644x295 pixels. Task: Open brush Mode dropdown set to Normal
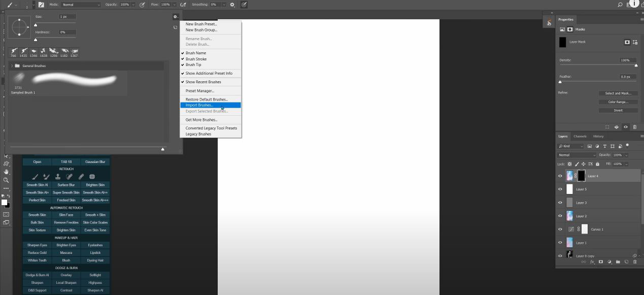81,5
